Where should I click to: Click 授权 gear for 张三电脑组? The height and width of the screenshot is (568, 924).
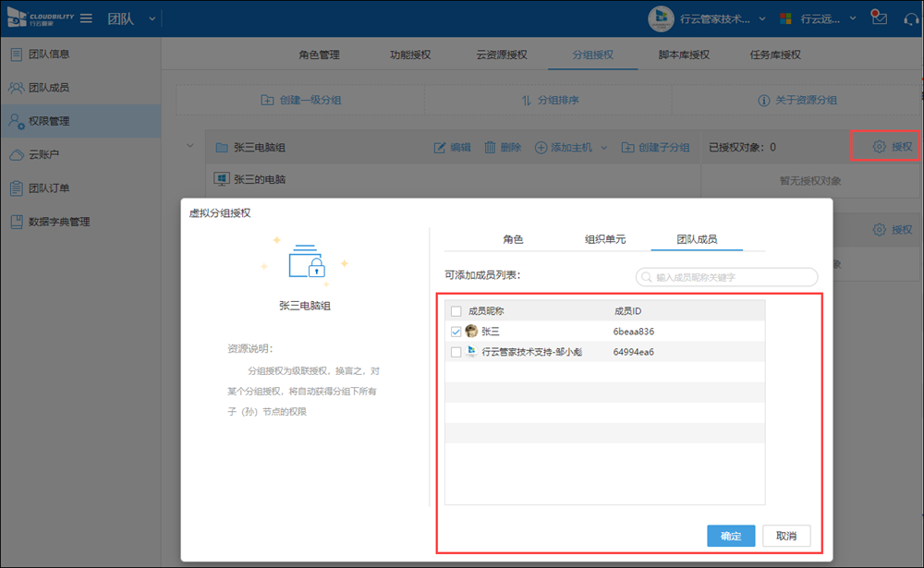point(893,147)
